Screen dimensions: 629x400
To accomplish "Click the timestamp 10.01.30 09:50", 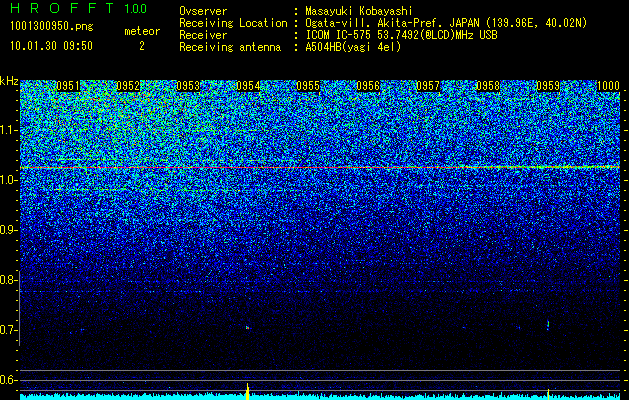I will pyautogui.click(x=51, y=46).
